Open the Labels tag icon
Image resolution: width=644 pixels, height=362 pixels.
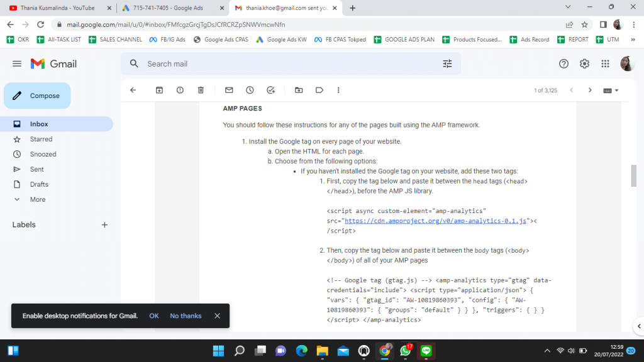pos(319,90)
